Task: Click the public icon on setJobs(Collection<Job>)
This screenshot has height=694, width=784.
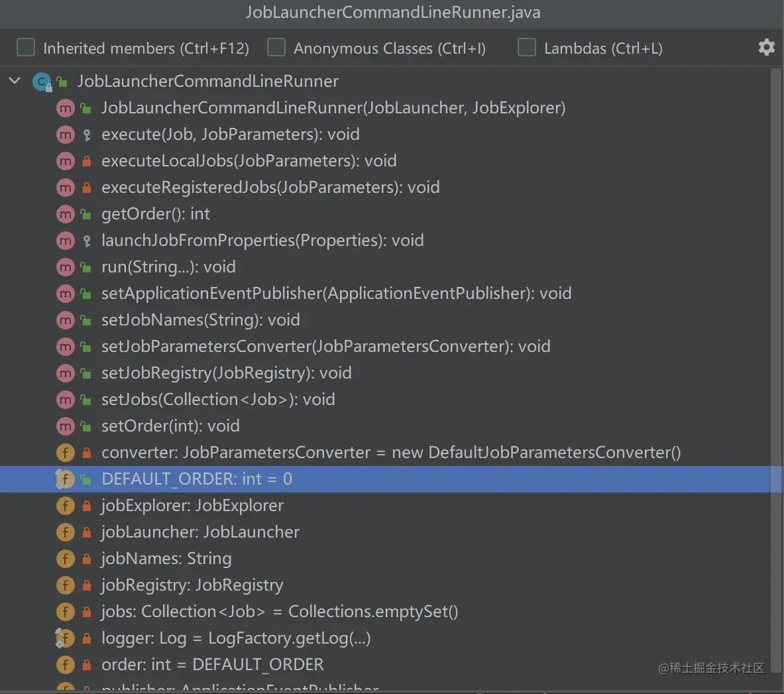Action: tap(86, 400)
